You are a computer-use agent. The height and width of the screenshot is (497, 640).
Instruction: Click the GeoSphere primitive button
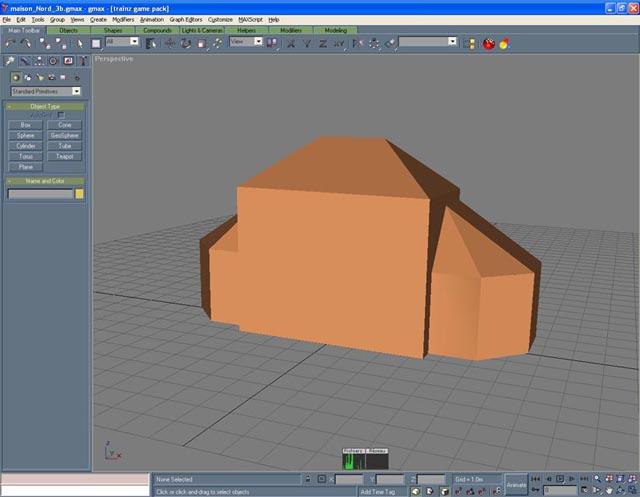(x=64, y=135)
